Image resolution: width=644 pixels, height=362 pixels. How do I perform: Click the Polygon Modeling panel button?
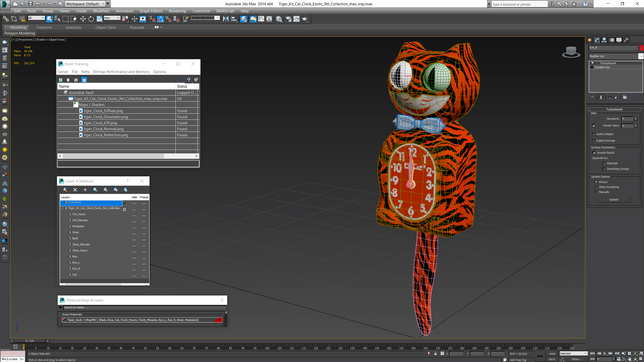(x=20, y=33)
